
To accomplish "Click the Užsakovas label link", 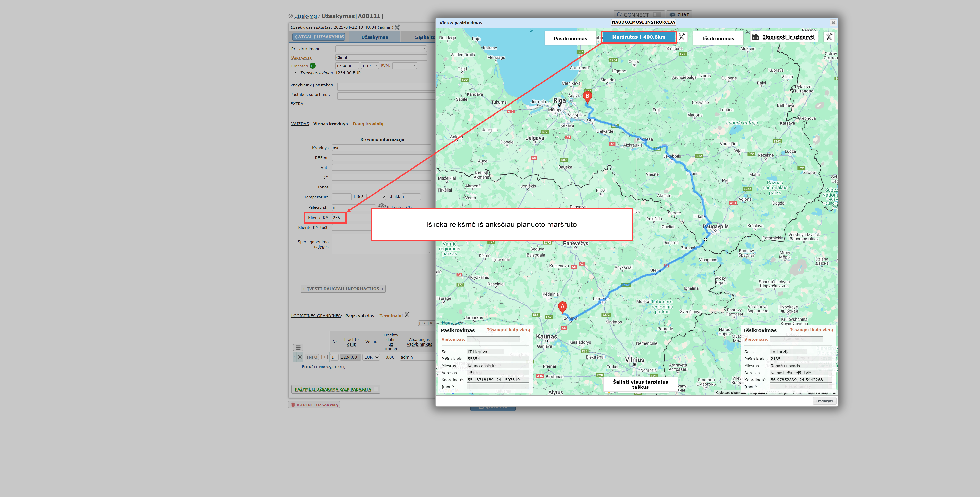I will click(301, 57).
